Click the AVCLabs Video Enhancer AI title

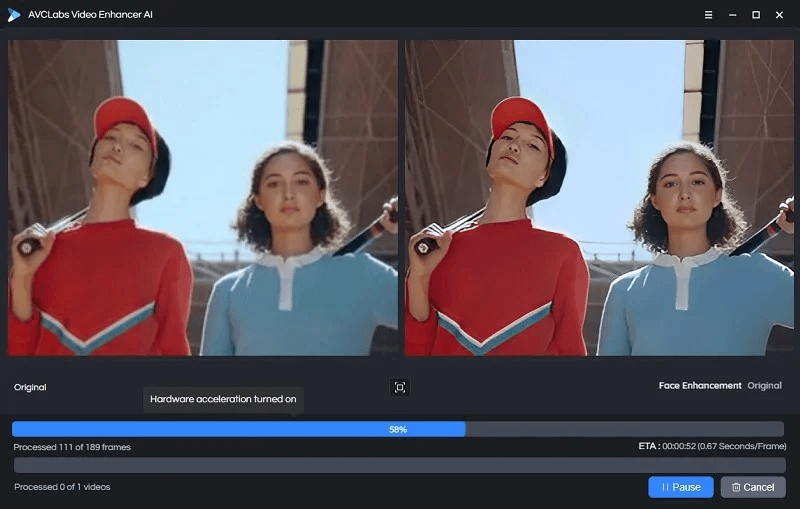(x=91, y=15)
